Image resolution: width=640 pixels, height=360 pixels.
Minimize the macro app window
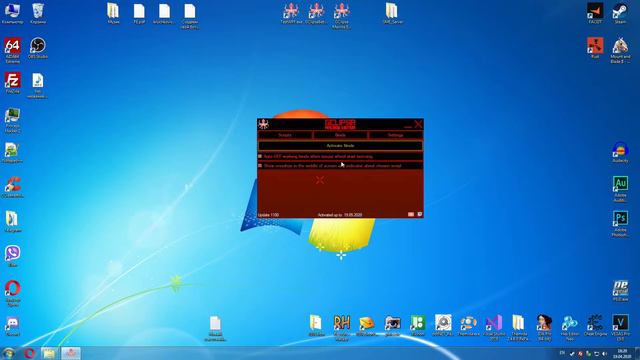(x=408, y=126)
